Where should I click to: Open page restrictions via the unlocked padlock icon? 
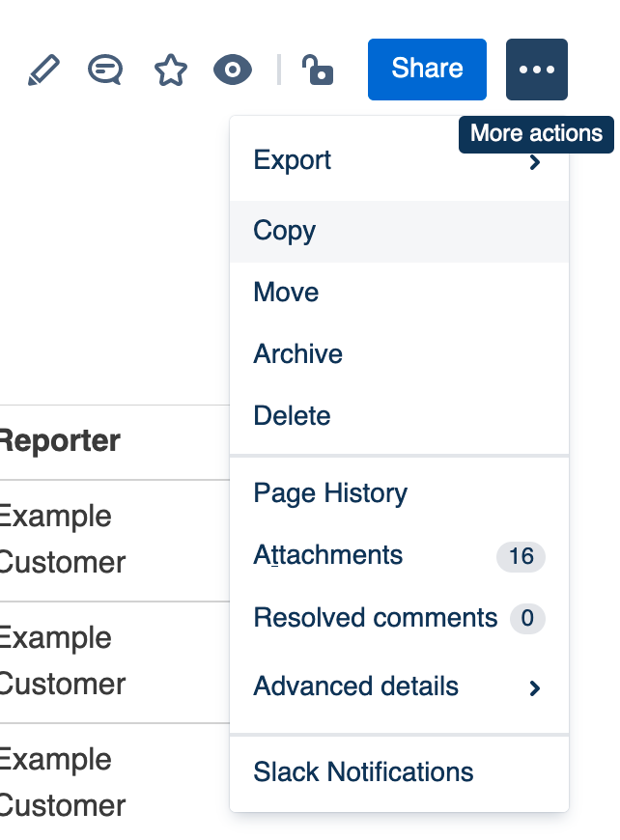pos(318,70)
